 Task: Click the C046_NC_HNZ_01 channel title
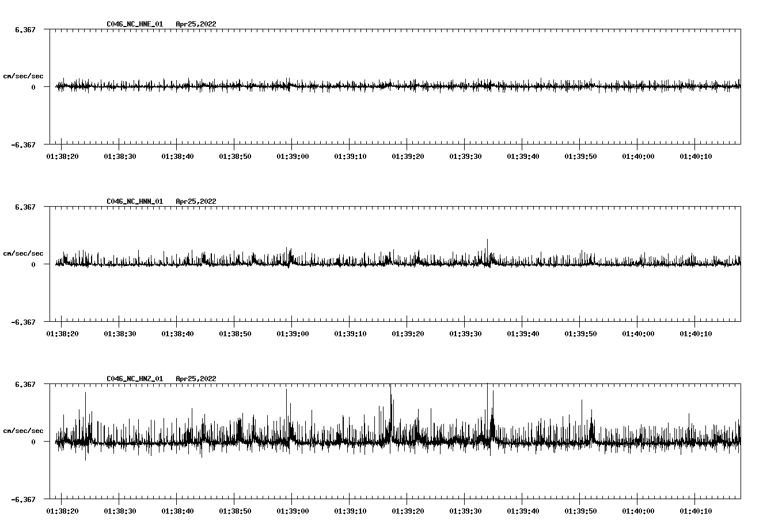[x=135, y=379]
